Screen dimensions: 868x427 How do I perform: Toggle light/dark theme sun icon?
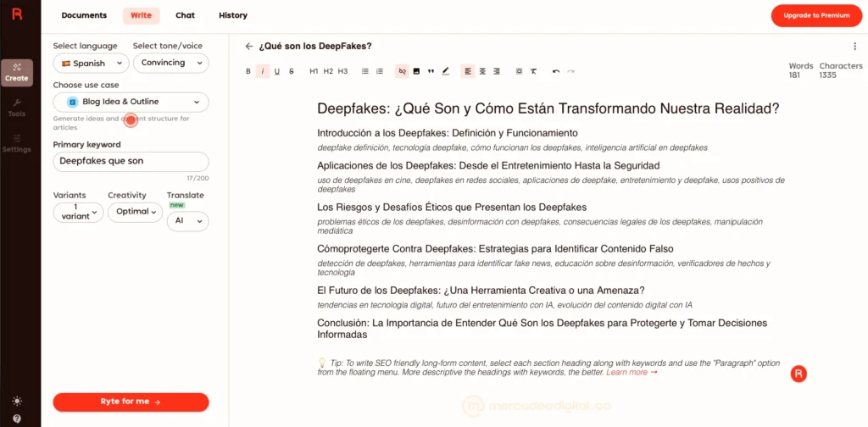coord(17,401)
